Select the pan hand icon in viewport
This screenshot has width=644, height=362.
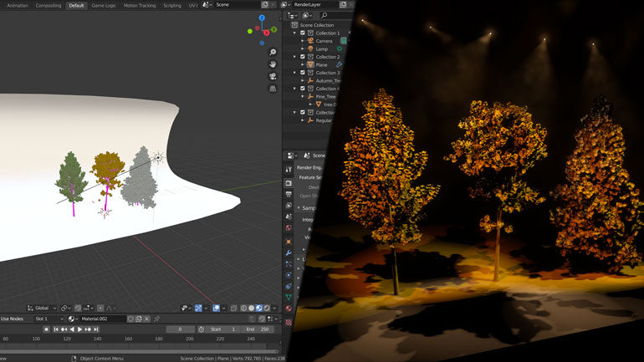[273, 64]
